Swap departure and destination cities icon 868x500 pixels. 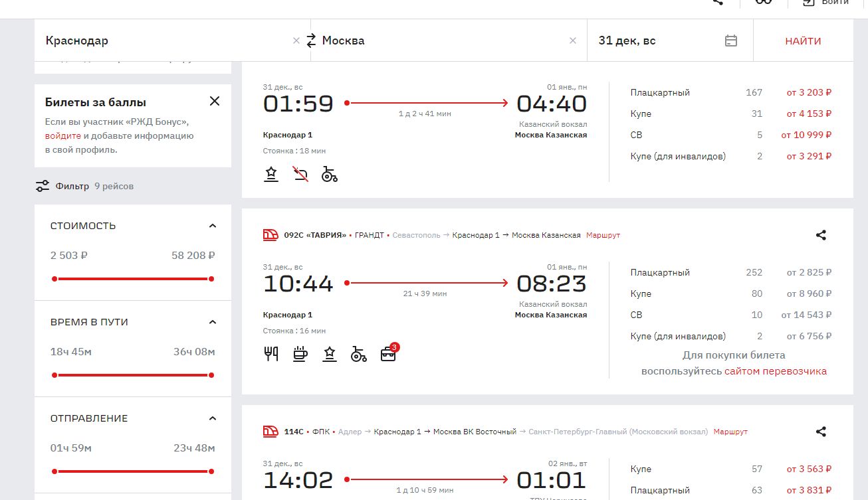tap(311, 41)
